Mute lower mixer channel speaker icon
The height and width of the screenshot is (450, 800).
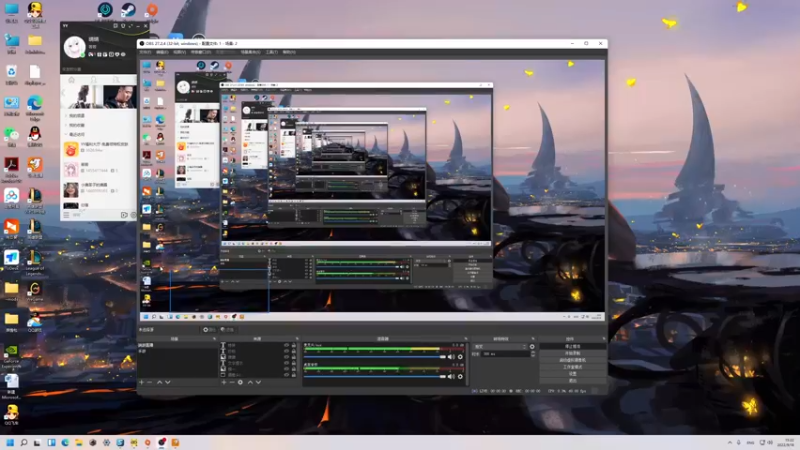(451, 377)
